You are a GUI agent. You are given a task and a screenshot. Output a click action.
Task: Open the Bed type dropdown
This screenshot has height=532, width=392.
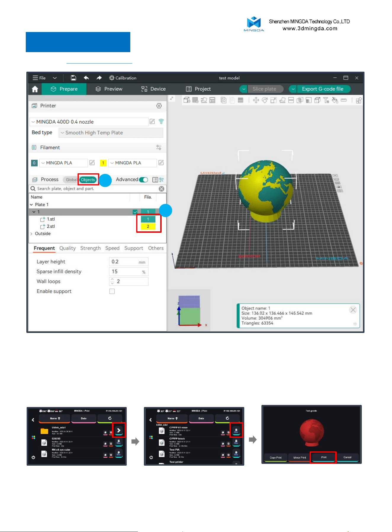pyautogui.click(x=111, y=133)
